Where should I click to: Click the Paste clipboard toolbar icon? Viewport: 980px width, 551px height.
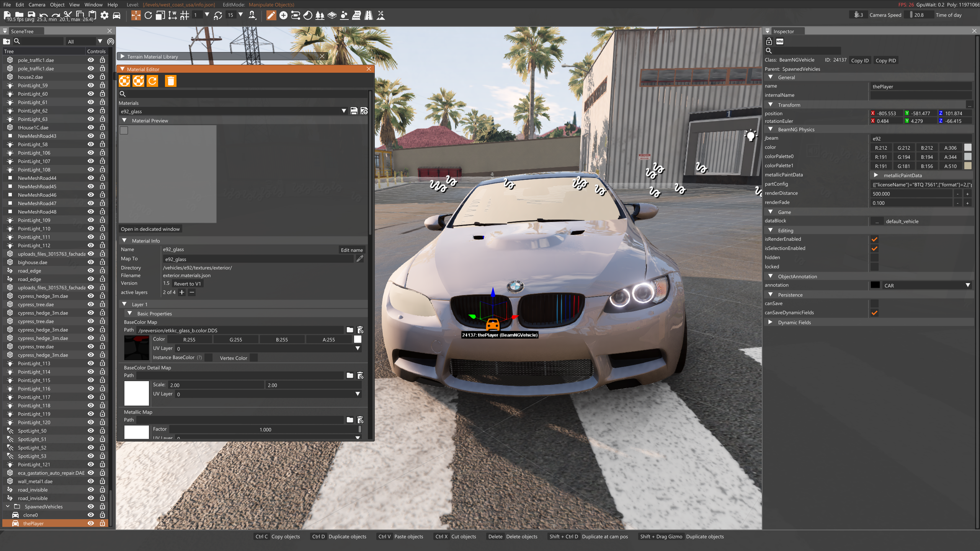click(92, 15)
